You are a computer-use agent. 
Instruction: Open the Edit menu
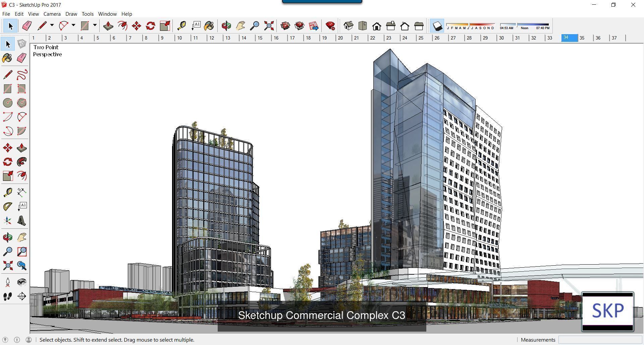click(19, 14)
